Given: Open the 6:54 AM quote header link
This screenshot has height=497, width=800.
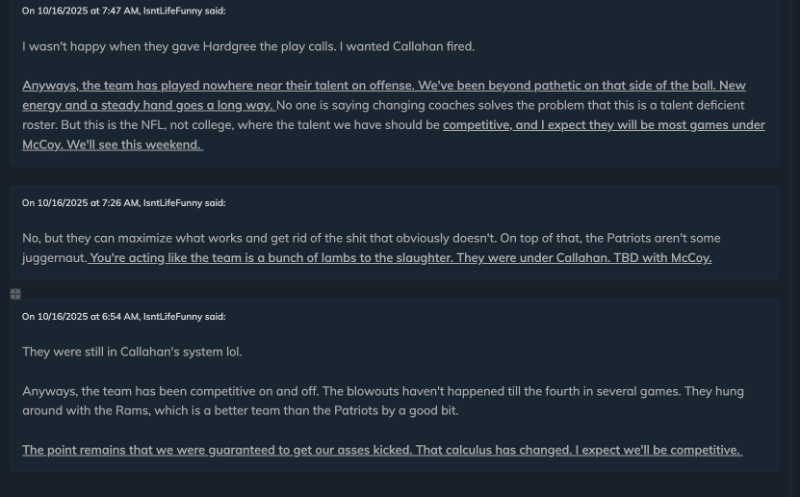Looking at the screenshot, I should coord(123,317).
